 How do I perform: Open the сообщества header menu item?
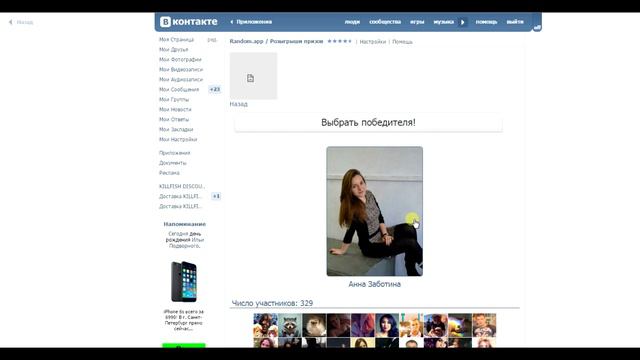tap(385, 22)
